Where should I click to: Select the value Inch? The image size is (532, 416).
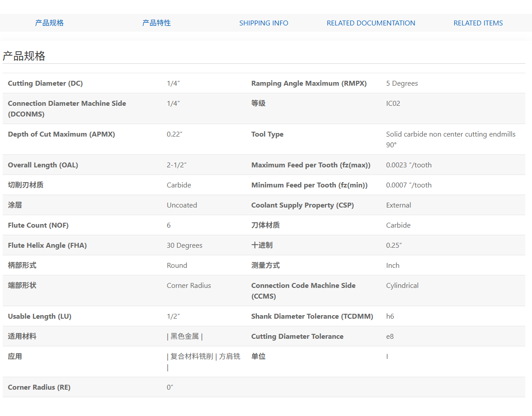tap(393, 266)
